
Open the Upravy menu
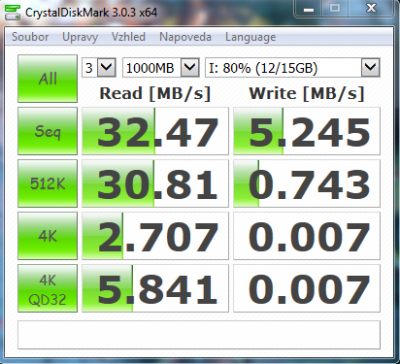tap(80, 37)
